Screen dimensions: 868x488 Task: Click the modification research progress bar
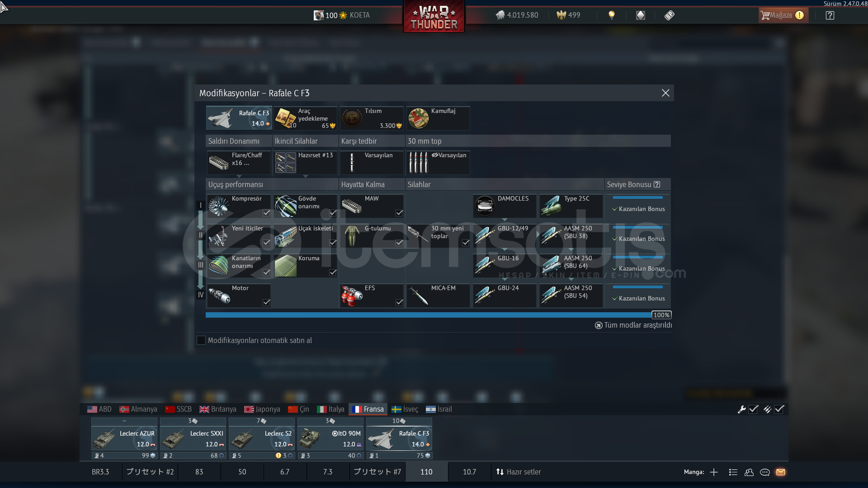click(439, 315)
